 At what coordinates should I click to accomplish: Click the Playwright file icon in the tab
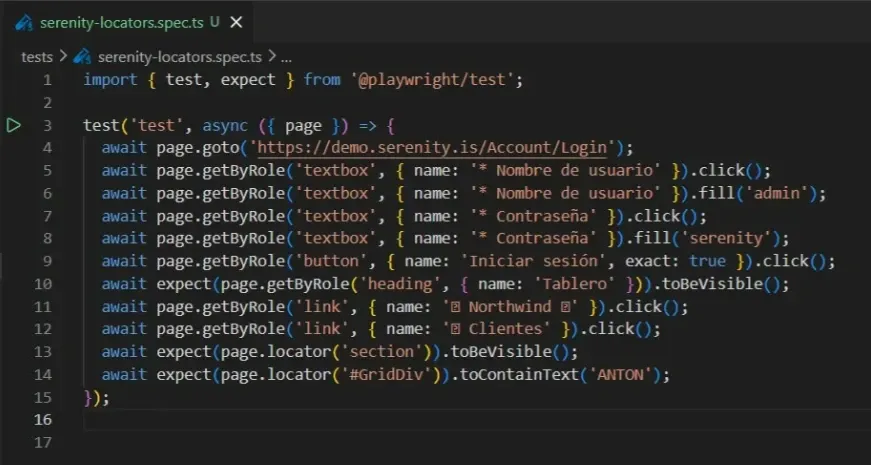[24, 23]
